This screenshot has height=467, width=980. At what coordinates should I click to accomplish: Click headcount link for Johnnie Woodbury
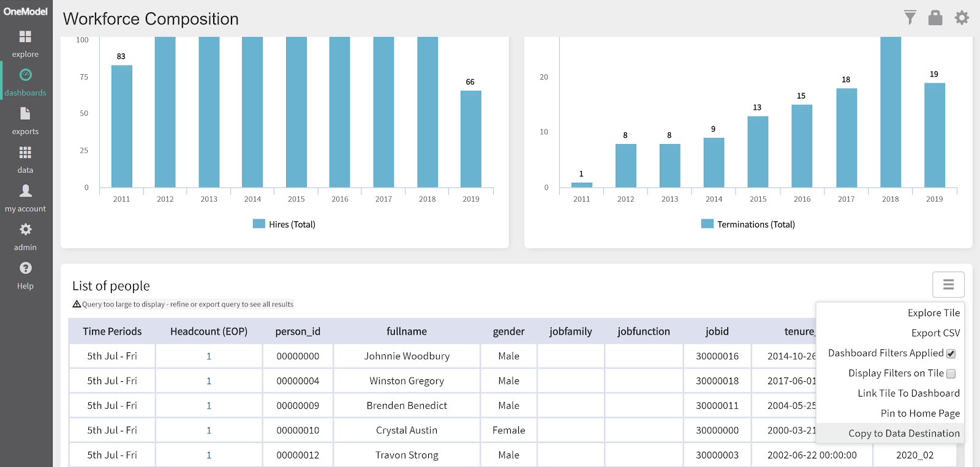[209, 356]
